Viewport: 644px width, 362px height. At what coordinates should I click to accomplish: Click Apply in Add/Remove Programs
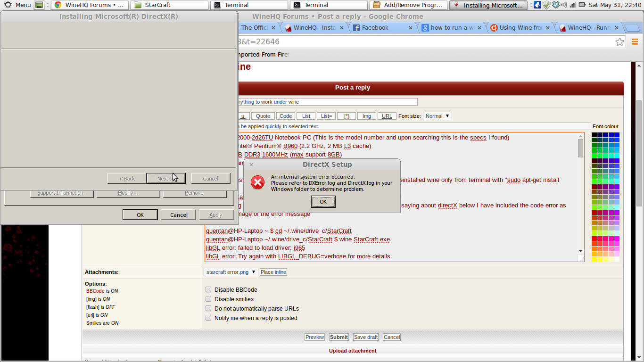tap(216, 214)
